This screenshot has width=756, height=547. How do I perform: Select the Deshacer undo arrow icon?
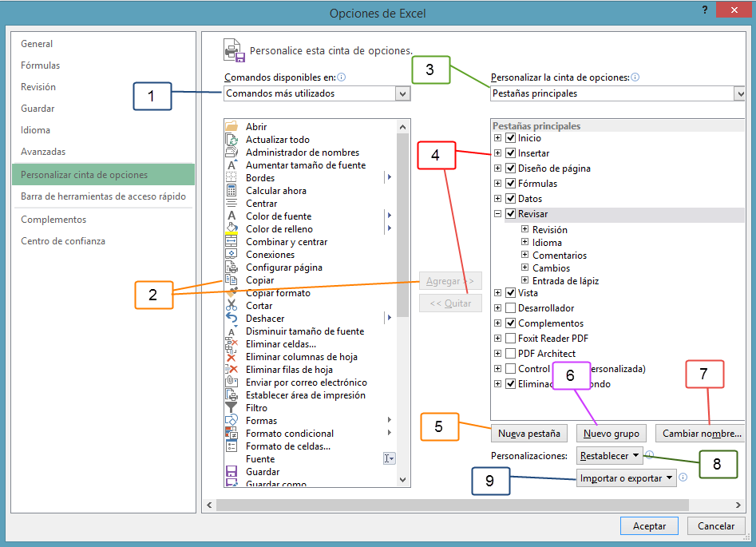232,318
